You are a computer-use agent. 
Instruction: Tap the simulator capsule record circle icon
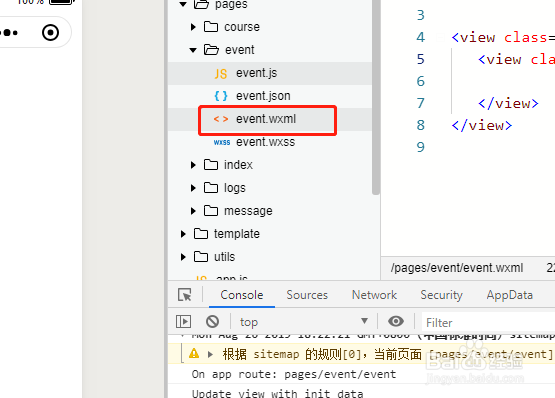pyautogui.click(x=50, y=33)
